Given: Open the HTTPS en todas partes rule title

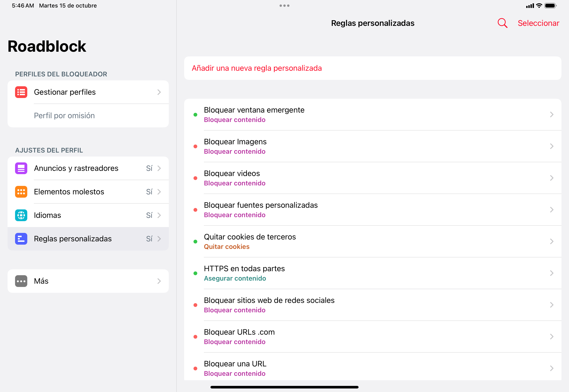Looking at the screenshot, I should pyautogui.click(x=244, y=268).
